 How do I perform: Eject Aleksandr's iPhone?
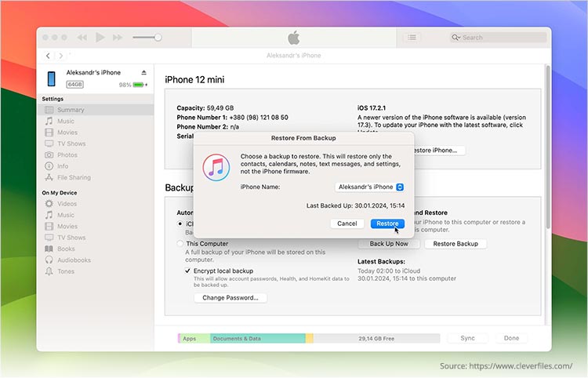click(143, 72)
